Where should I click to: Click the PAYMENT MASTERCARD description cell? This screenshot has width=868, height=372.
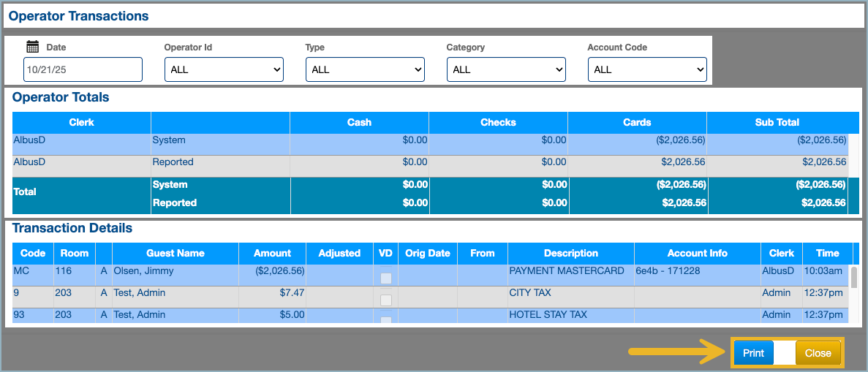point(567,271)
